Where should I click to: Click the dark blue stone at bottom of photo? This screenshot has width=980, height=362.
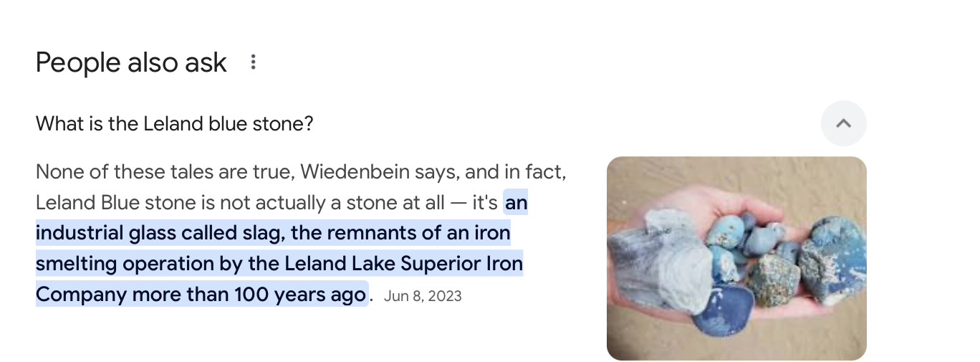click(723, 310)
